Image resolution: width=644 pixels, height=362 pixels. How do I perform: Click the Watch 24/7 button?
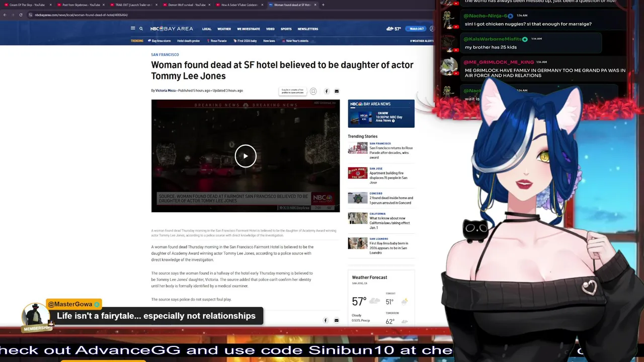coord(416,29)
